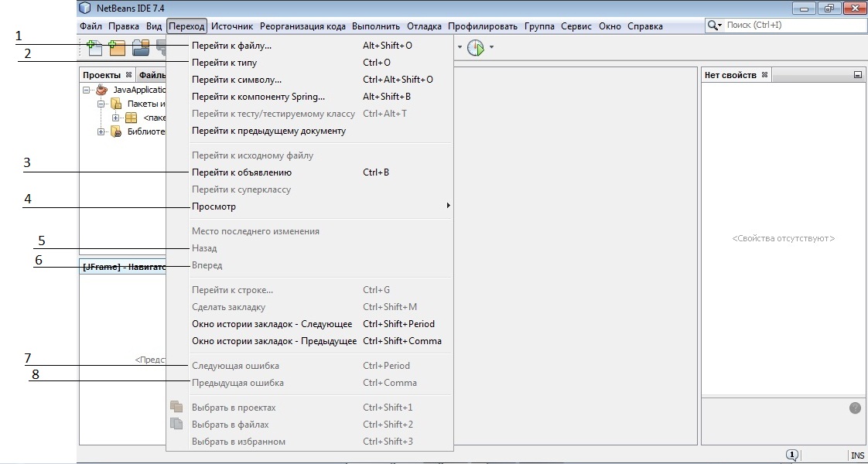Screen dimensions: 868x464
Task: Select the Пакеты source packages folder icon
Action: 116,104
